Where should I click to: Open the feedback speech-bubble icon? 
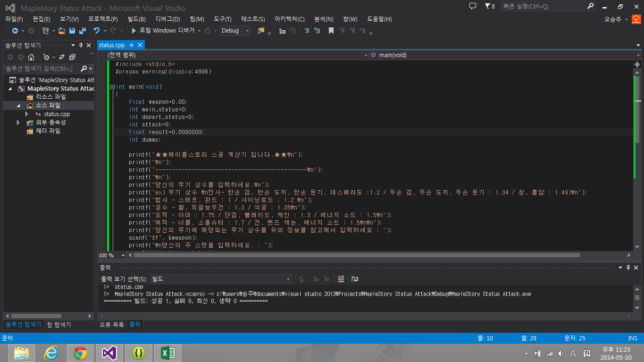pos(473,6)
